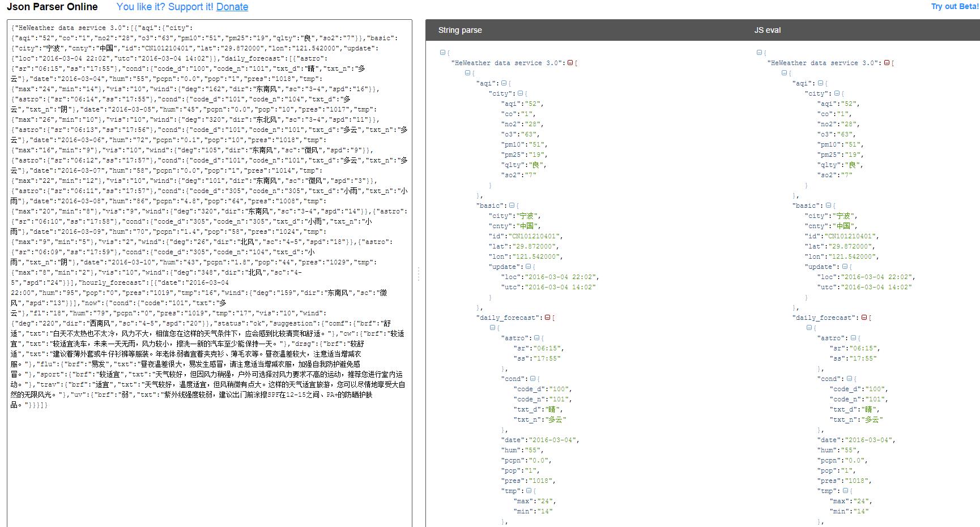Screen dimensions: 980x527
Task: Click "o3":"63" in String parse
Action: 521,134
